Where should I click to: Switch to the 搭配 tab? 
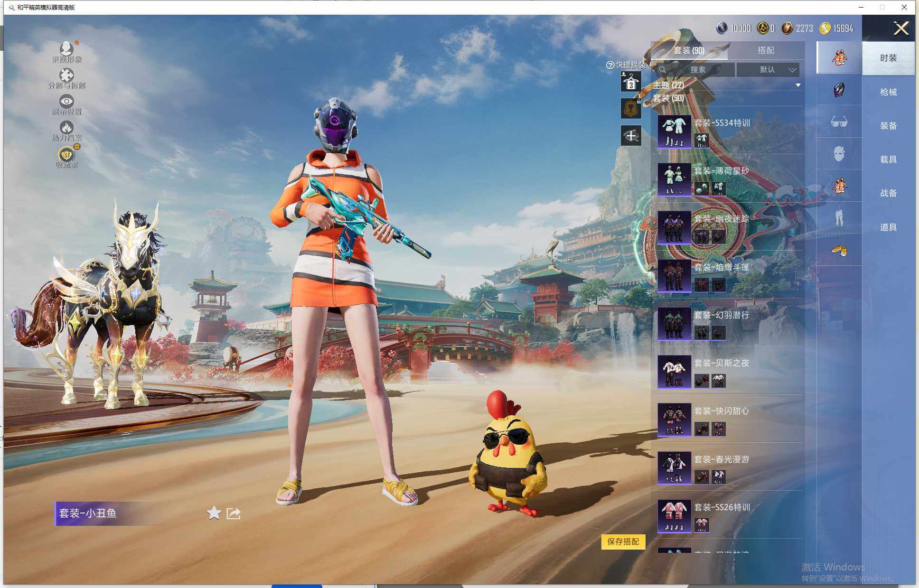pyautogui.click(x=765, y=50)
